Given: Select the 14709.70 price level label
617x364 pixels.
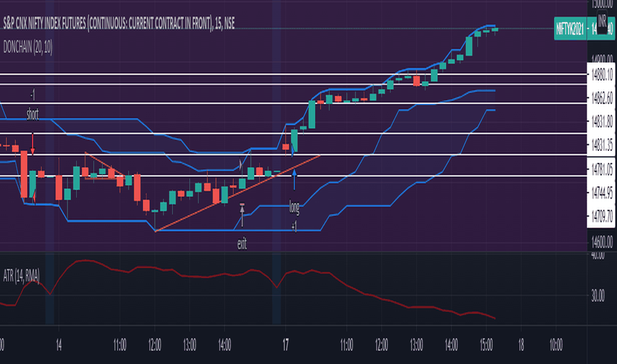Looking at the screenshot, I should click(x=602, y=216).
